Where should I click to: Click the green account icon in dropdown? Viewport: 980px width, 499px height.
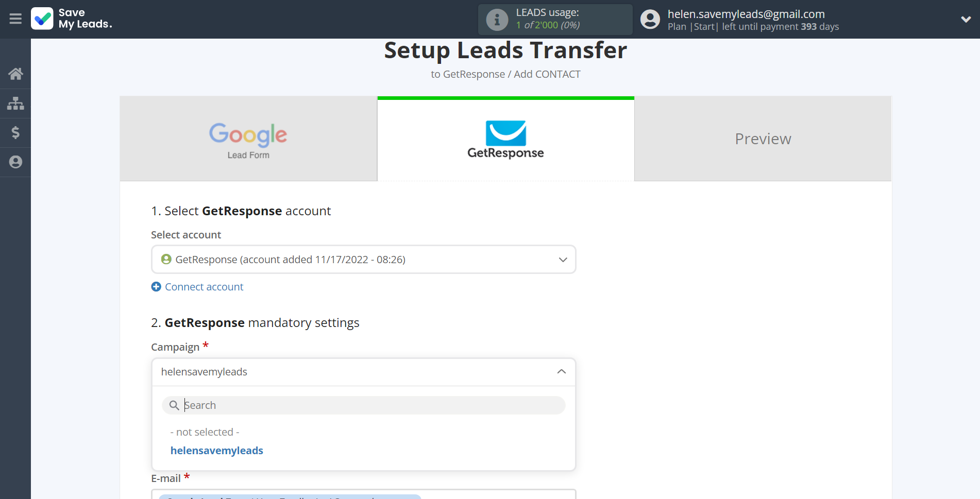pos(166,260)
